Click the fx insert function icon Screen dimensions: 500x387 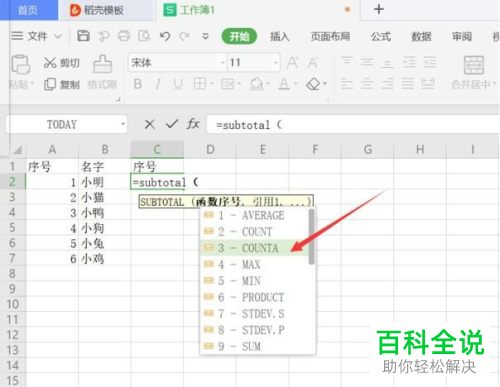[x=193, y=124]
